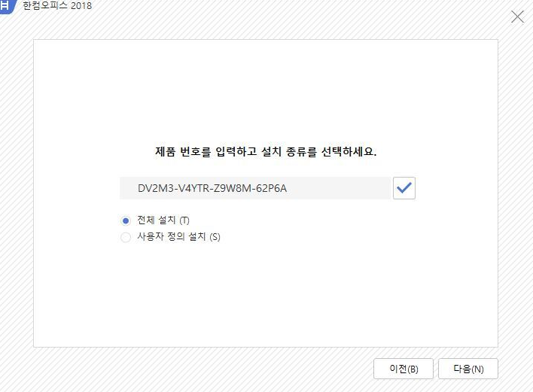Image resolution: width=533 pixels, height=392 pixels.
Task: Close the installer window with the X
Action: click(x=517, y=17)
